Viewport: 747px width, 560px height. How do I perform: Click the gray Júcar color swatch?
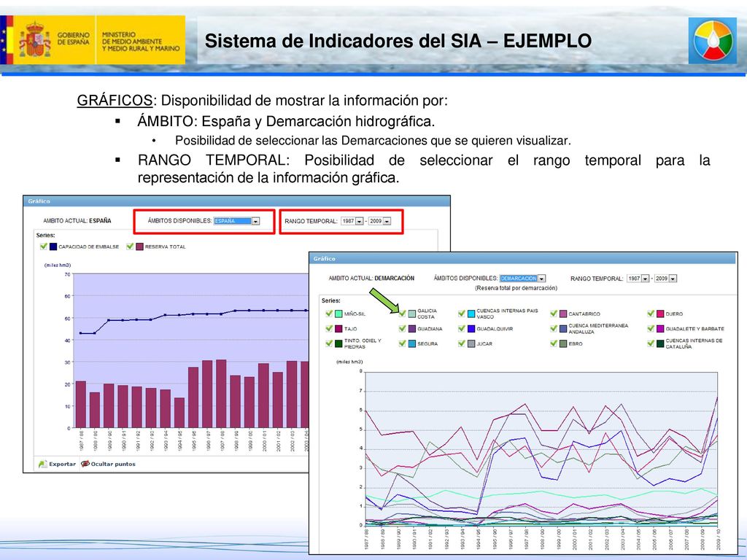point(471,343)
